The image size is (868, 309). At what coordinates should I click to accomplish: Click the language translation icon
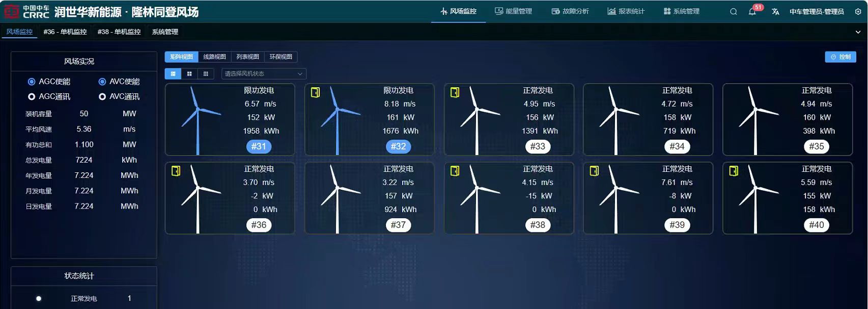pos(775,12)
